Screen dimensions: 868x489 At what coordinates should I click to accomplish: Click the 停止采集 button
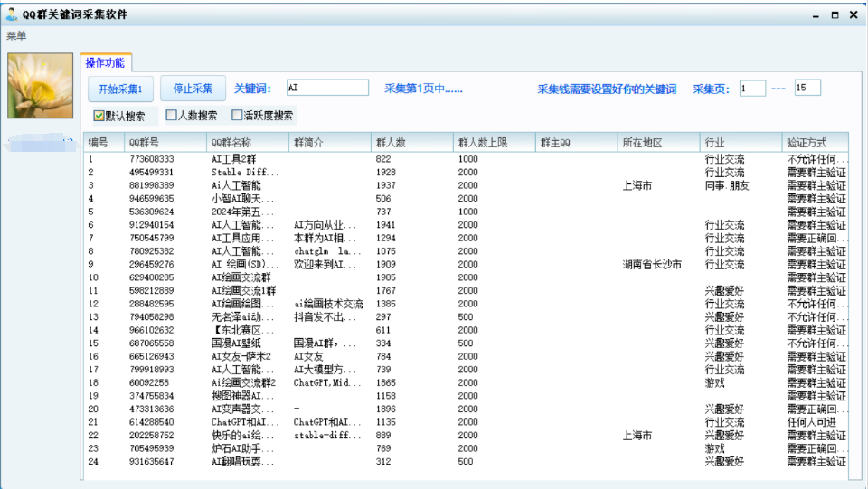[193, 89]
